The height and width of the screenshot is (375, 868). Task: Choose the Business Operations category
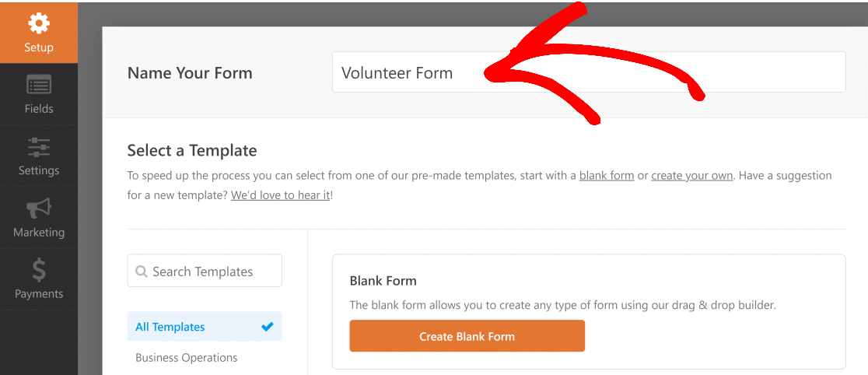(x=187, y=358)
